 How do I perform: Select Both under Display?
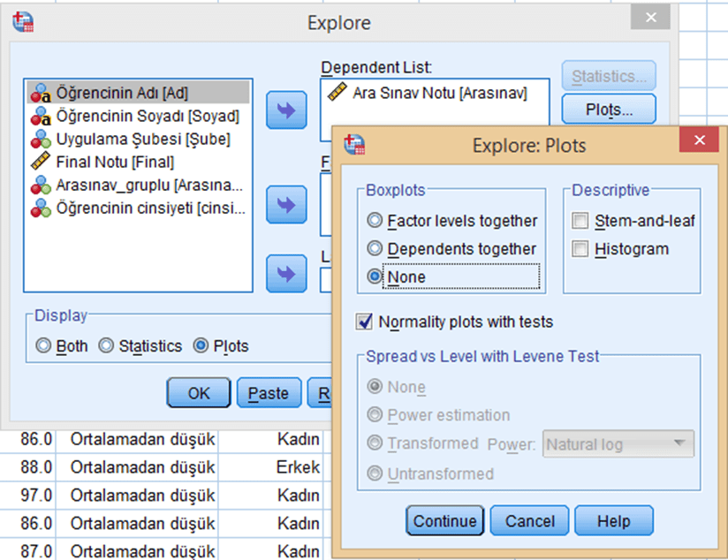[x=43, y=346]
